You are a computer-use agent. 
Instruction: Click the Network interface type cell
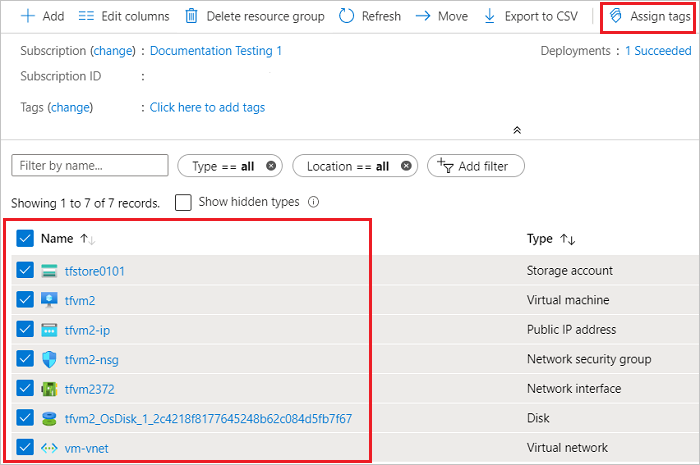click(574, 389)
